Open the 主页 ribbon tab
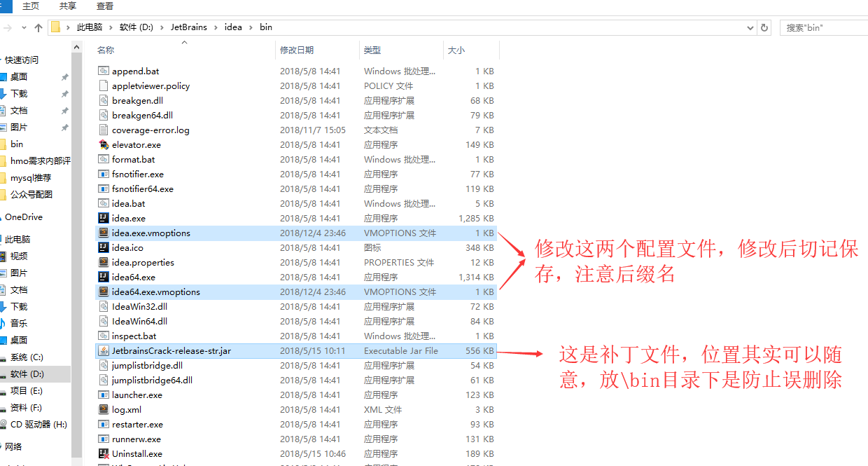Image resolution: width=868 pixels, height=466 pixels. (x=31, y=6)
